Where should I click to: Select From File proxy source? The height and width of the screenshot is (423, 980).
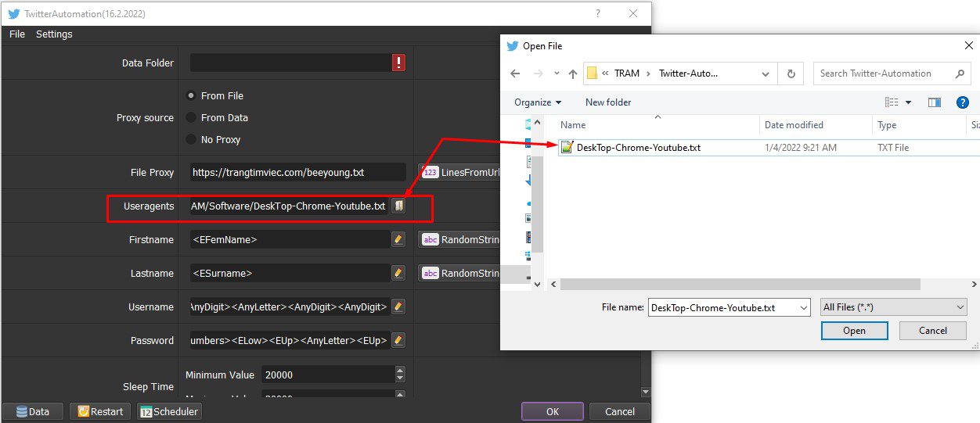tap(191, 95)
